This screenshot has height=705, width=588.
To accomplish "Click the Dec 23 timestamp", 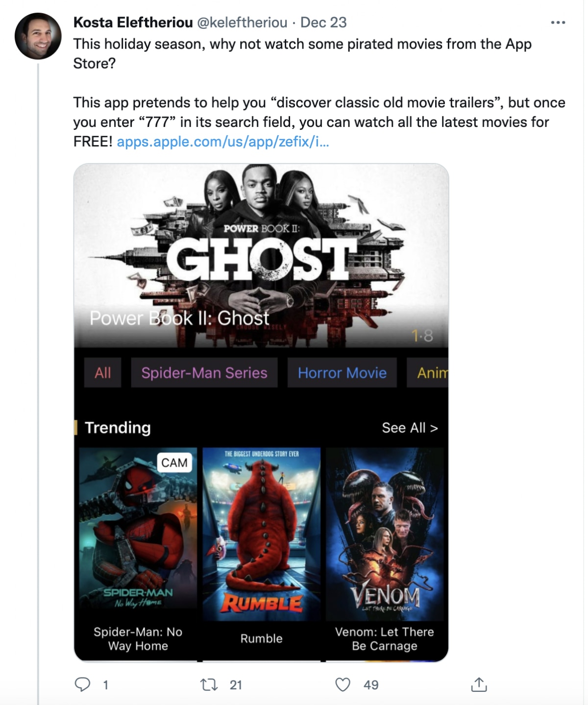I will point(323,23).
